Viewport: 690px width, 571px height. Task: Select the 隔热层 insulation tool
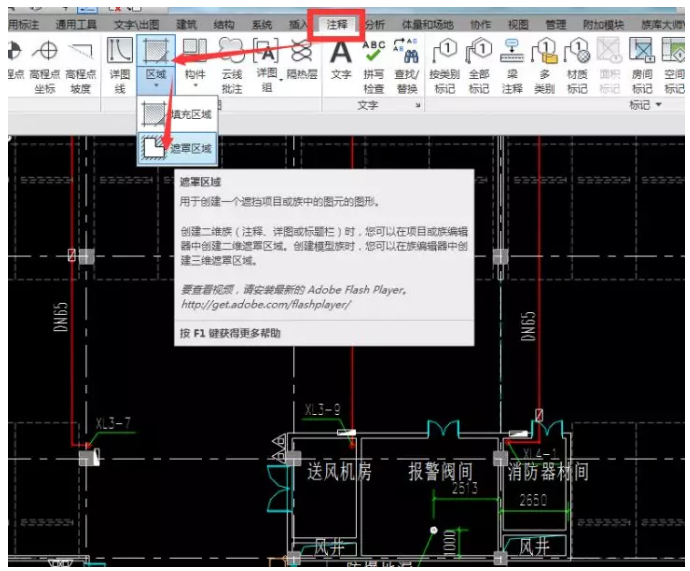302,59
